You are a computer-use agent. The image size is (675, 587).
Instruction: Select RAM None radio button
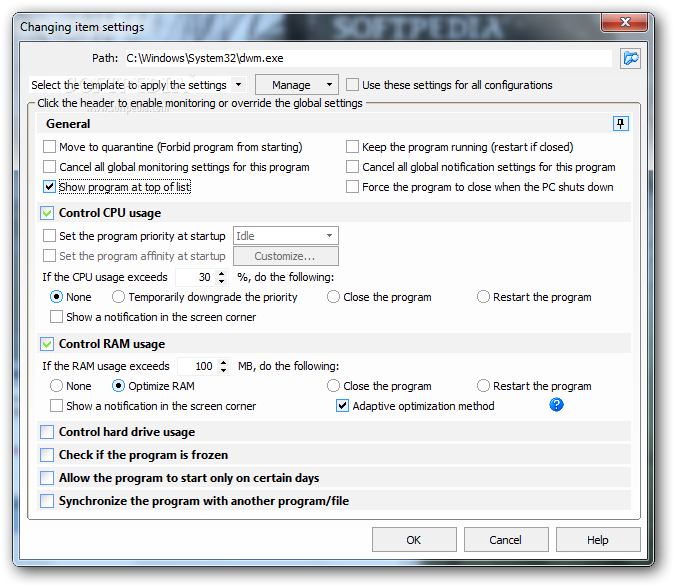tap(56, 386)
